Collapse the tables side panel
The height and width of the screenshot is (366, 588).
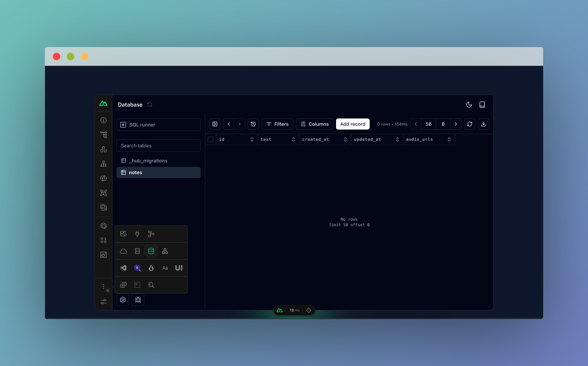pyautogui.click(x=215, y=124)
